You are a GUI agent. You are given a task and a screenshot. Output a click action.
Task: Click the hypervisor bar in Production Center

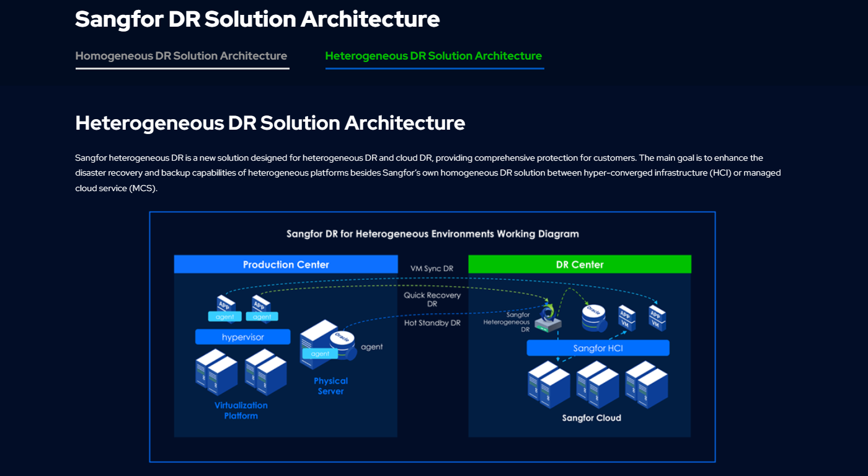coord(242,337)
